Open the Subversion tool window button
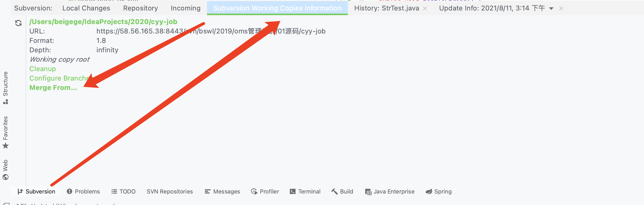The width and height of the screenshot is (644, 205). coord(36,191)
